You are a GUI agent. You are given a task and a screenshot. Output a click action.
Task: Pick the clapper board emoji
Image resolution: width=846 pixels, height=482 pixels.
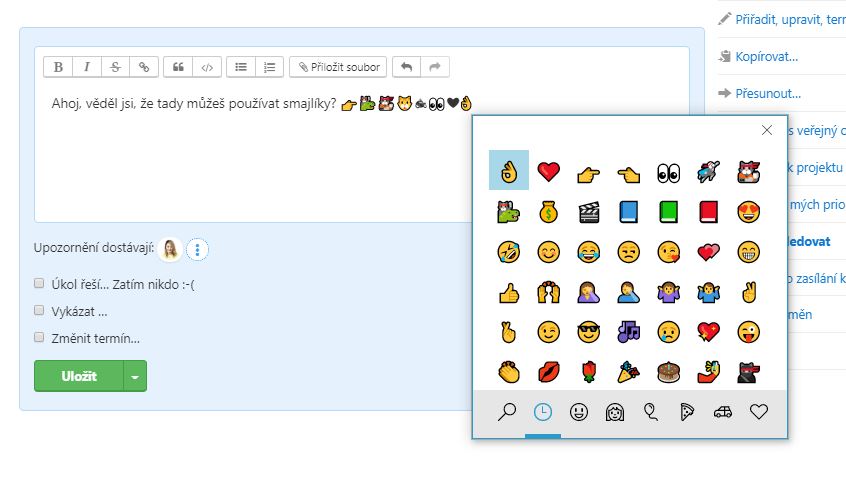[589, 213]
